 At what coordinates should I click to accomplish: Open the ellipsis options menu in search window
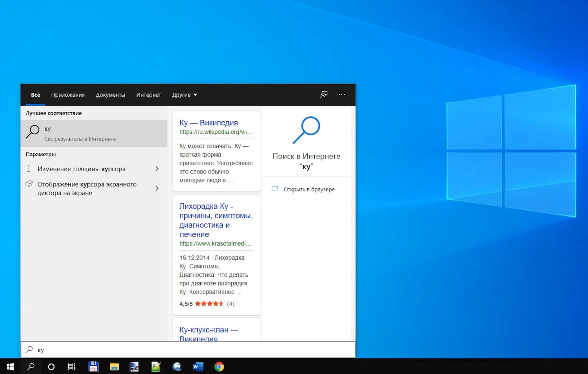(341, 95)
